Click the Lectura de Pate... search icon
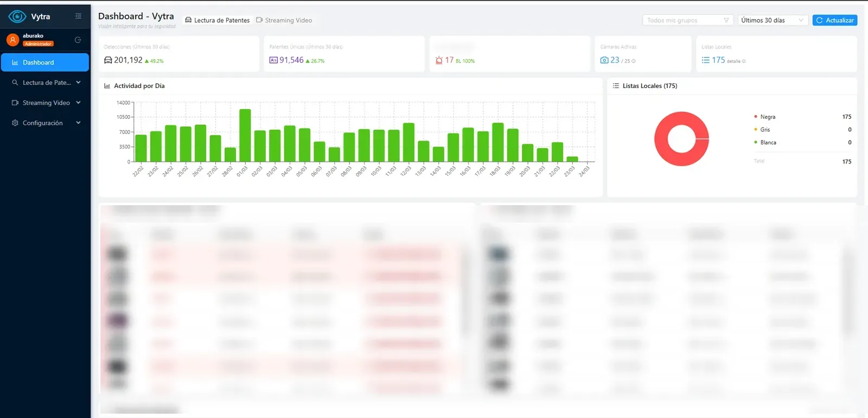The image size is (868, 418). [x=15, y=83]
